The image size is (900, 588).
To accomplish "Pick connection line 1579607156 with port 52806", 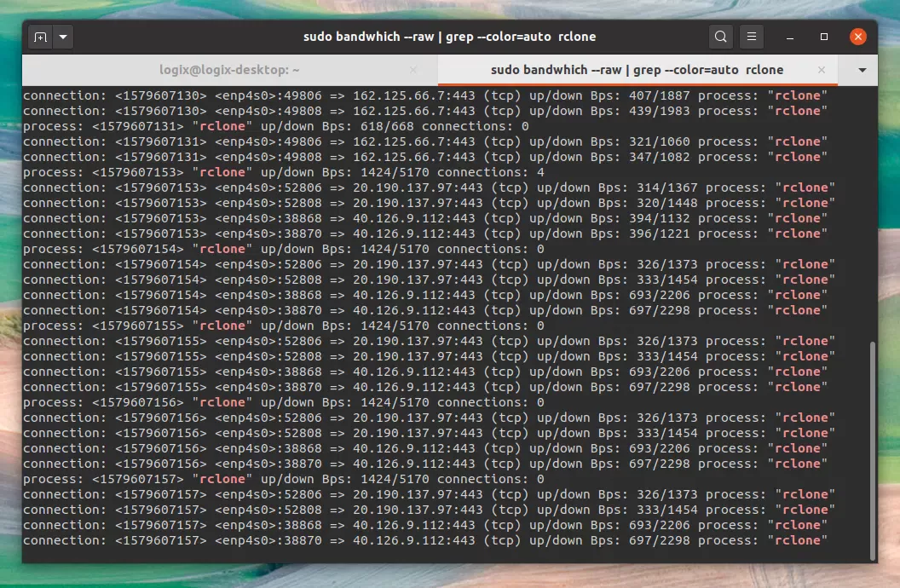I will pos(429,418).
